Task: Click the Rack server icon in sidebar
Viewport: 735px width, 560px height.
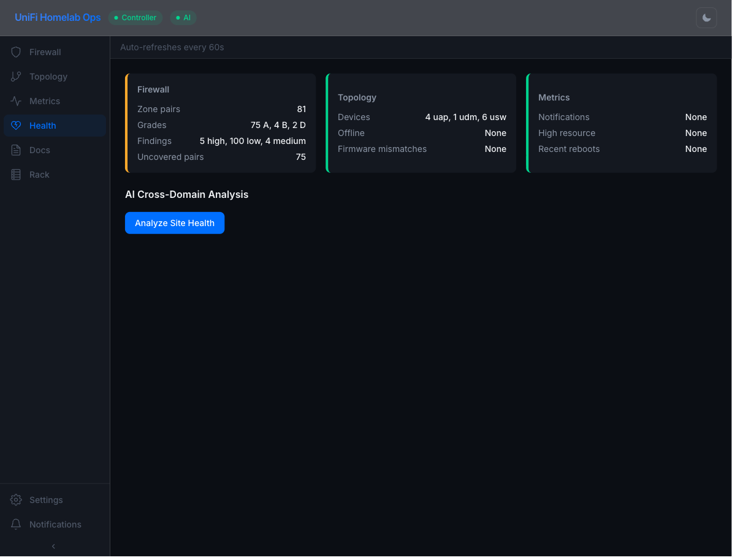Action: [x=16, y=175]
